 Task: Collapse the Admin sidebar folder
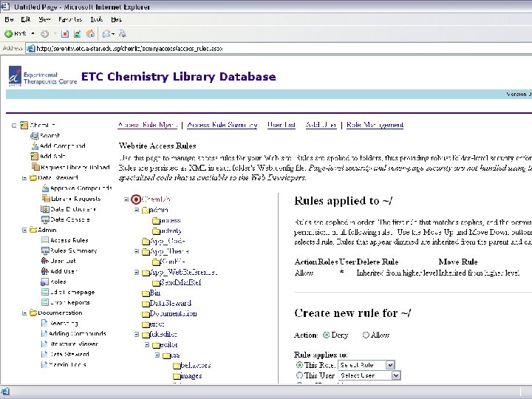click(24, 230)
